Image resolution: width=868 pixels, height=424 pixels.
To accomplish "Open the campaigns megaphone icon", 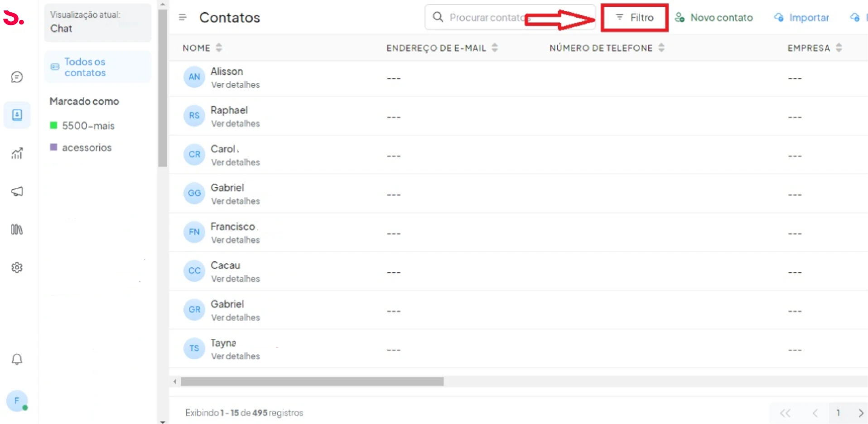I will click(17, 191).
